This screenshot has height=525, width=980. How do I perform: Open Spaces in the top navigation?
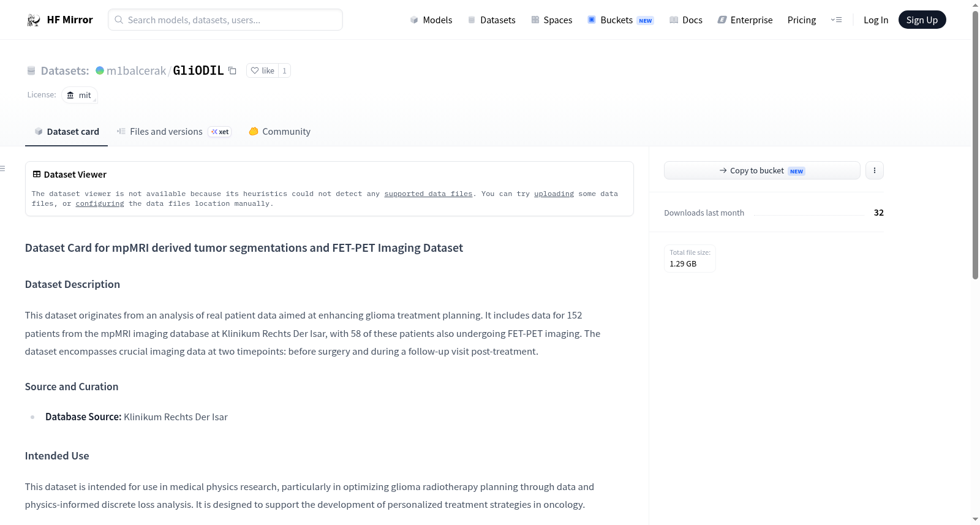(552, 20)
